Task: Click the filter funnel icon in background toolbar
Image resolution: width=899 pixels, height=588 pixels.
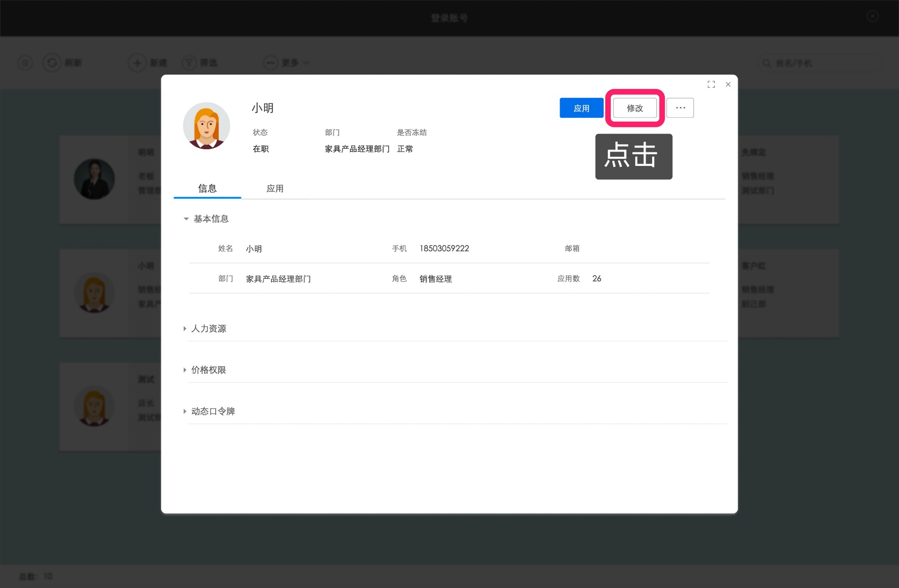Action: click(189, 62)
